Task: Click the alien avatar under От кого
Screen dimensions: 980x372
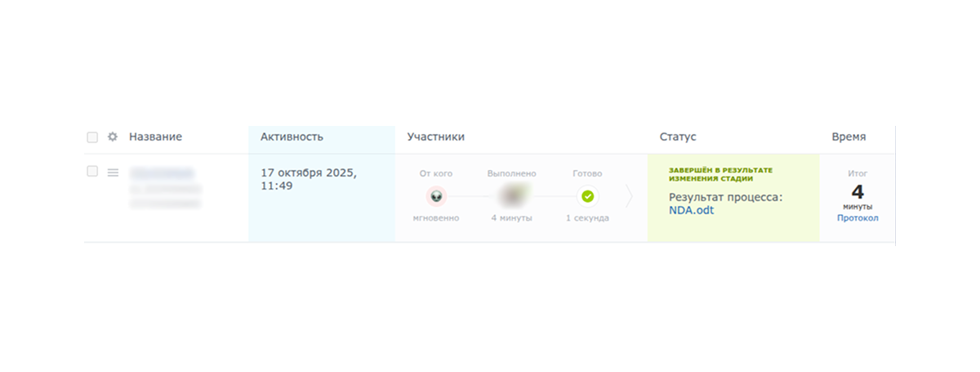Action: pyautogui.click(x=436, y=196)
